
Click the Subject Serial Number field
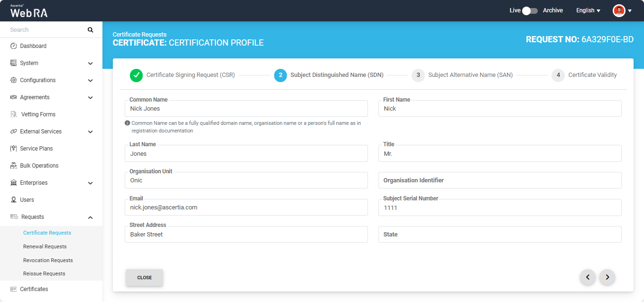coord(500,207)
